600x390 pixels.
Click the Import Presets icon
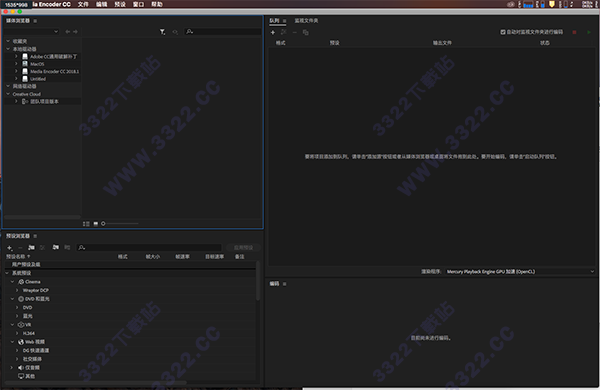point(56,248)
